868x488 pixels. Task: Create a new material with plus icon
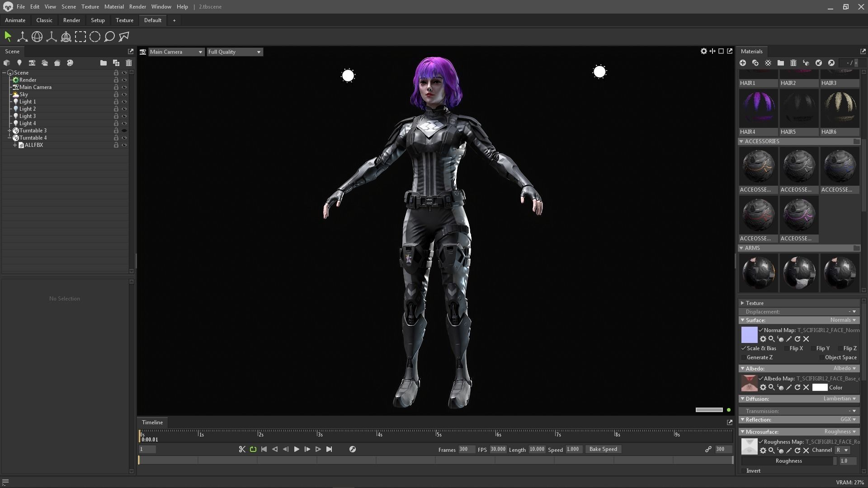743,63
